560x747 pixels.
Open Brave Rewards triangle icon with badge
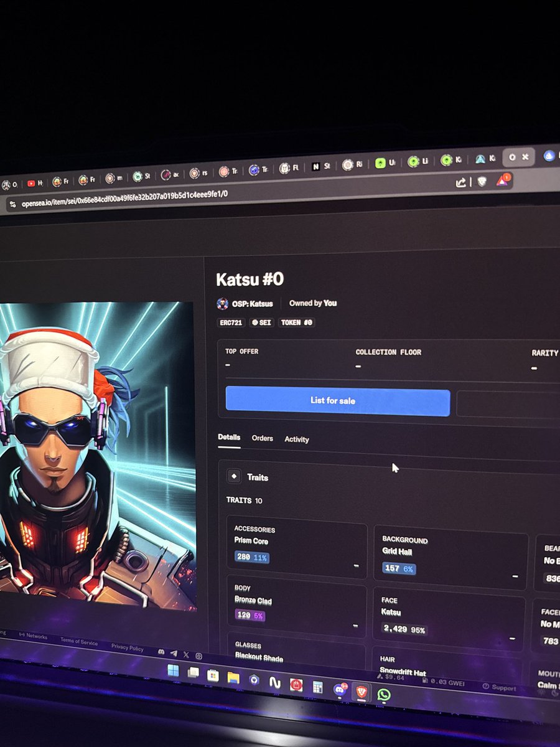coord(503,181)
